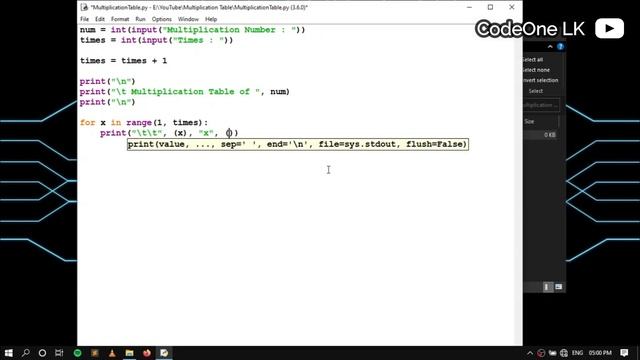Click Invert selection in File Explorer
Screen dimensions: 640x360
[x=541, y=80]
